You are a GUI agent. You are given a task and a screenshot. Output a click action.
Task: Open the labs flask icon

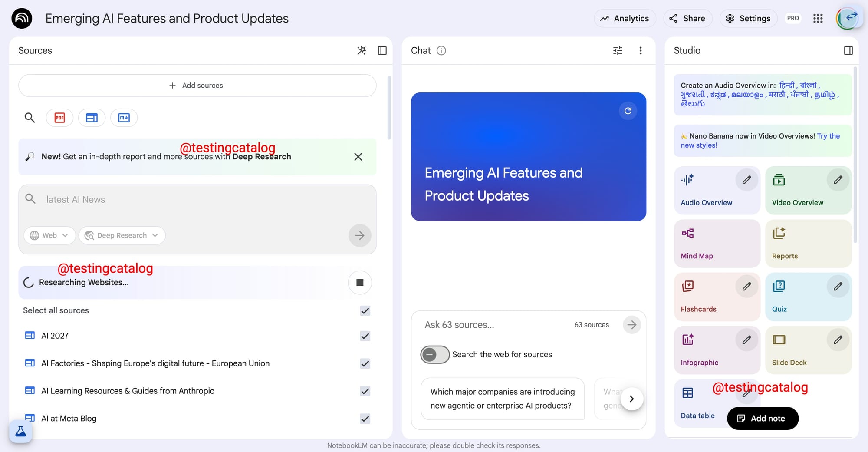[20, 431]
